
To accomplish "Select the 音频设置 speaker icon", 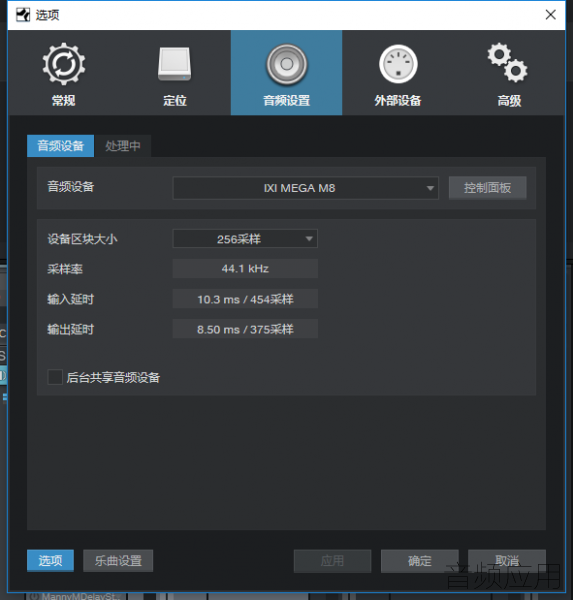I will pyautogui.click(x=287, y=64).
